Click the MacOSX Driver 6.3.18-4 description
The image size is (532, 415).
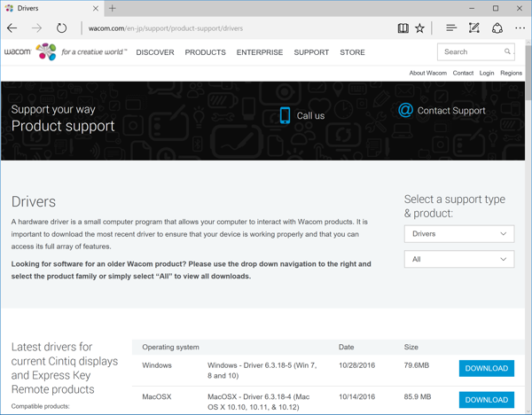coord(259,402)
